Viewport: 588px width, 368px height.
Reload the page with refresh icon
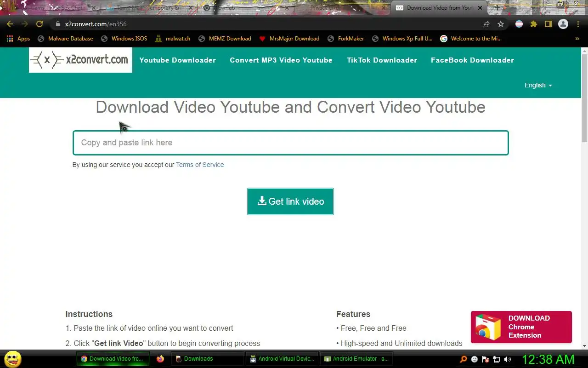click(x=40, y=24)
